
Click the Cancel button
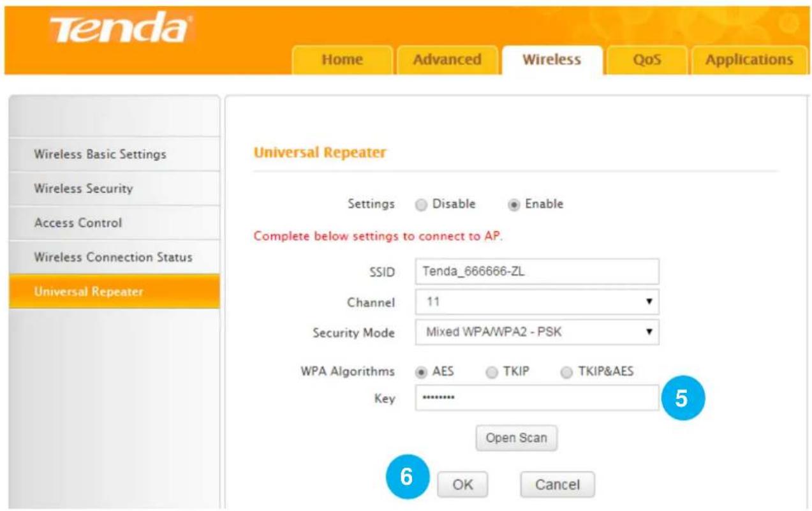(x=557, y=485)
